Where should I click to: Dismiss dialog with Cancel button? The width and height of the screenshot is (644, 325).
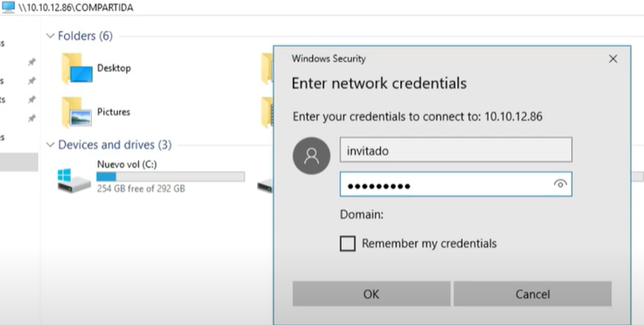(533, 294)
